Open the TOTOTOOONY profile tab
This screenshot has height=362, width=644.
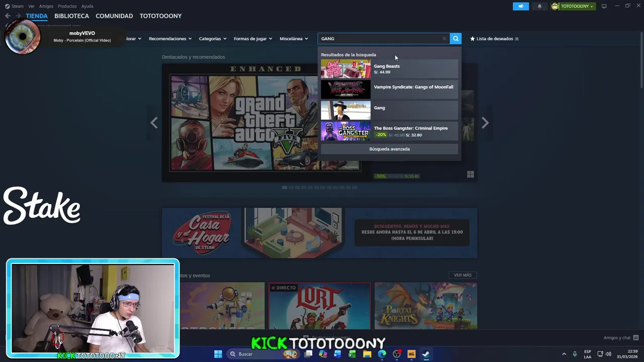[160, 16]
